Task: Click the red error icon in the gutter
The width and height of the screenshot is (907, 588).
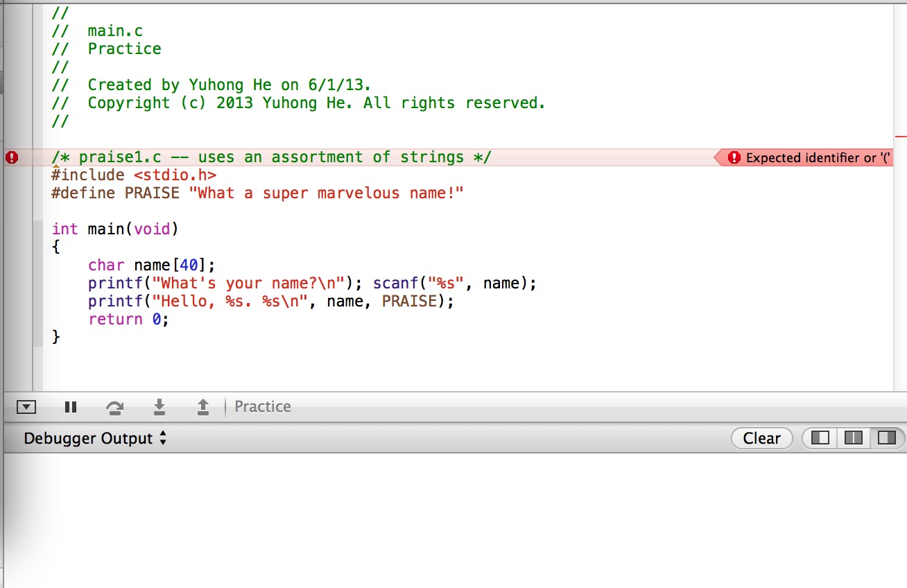Action: pyautogui.click(x=11, y=157)
